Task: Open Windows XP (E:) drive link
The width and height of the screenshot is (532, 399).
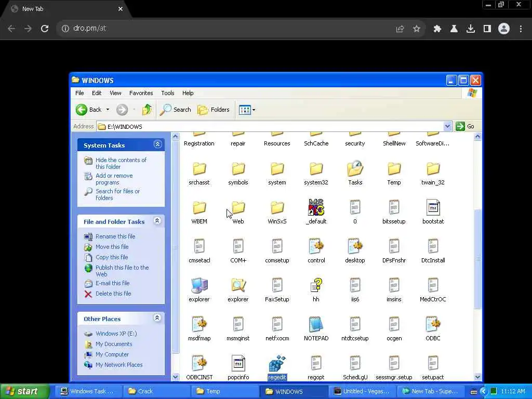Action: pos(116,334)
